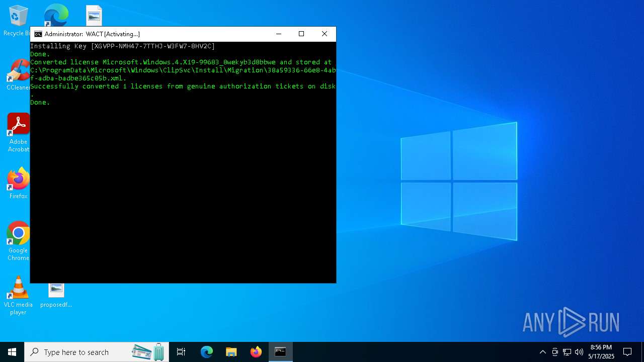Open the notification Action Center

point(627,352)
